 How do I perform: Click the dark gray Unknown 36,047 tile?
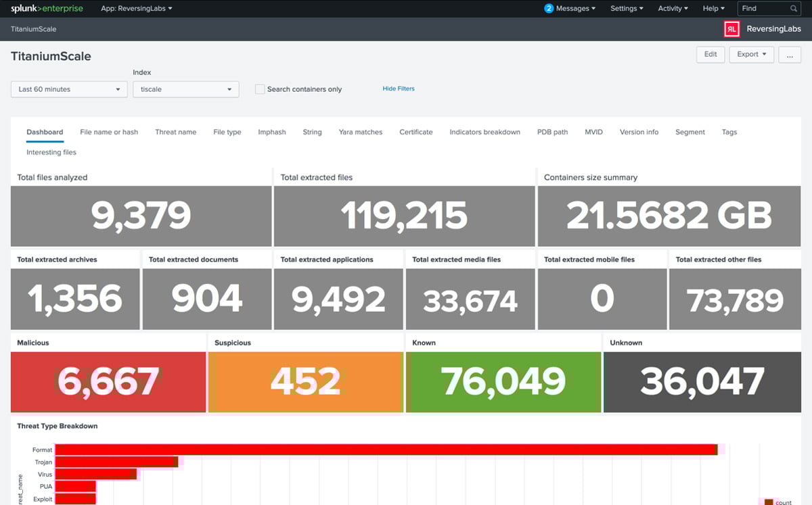[702, 382]
